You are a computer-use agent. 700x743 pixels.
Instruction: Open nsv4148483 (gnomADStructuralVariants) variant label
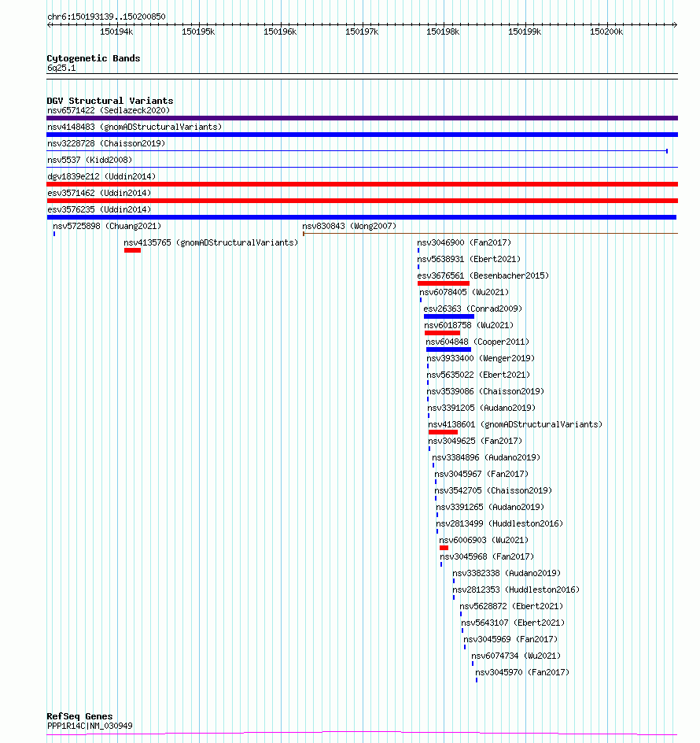pyautogui.click(x=134, y=127)
